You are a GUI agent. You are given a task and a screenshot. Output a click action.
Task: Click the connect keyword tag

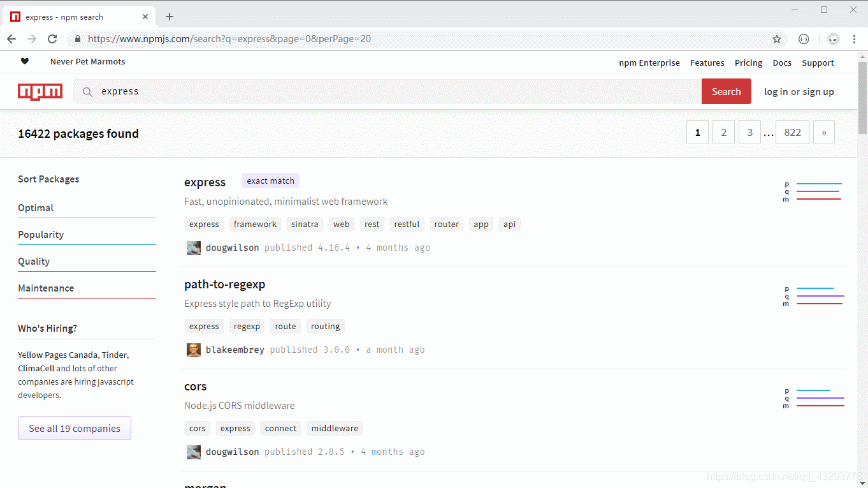point(280,428)
